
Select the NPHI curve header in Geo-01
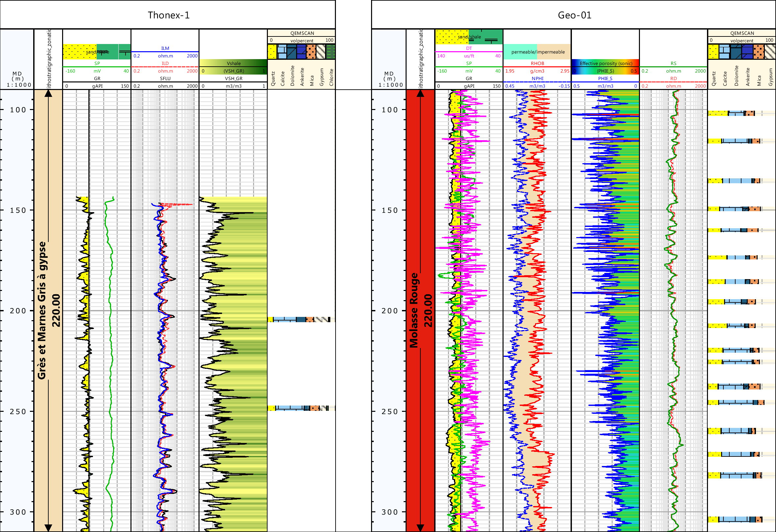[x=537, y=78]
